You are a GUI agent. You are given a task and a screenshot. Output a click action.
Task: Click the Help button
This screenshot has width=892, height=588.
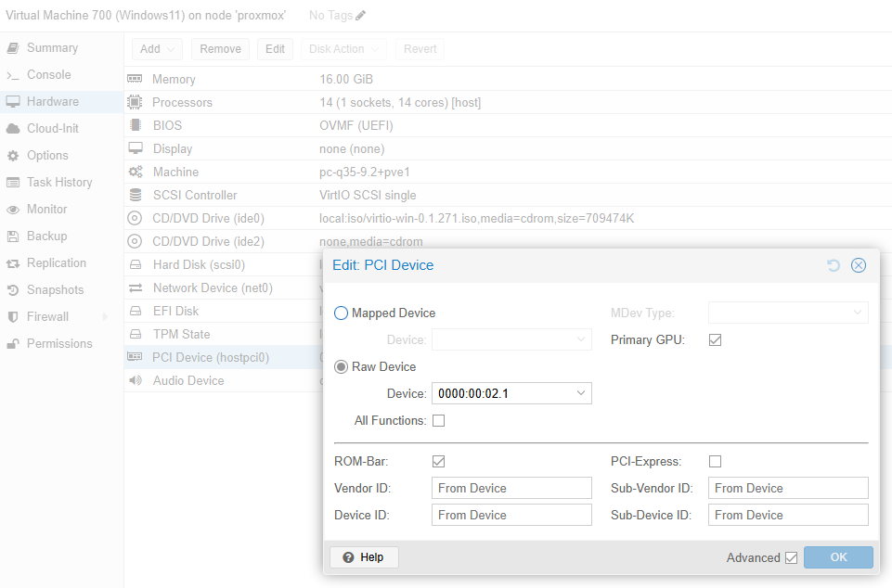pos(364,557)
